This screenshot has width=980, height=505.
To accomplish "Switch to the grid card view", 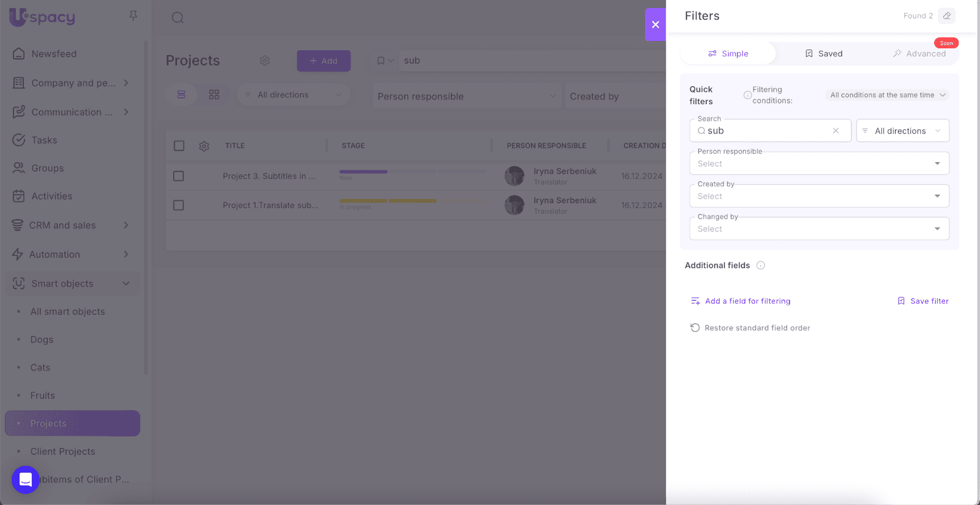I will coord(214,95).
